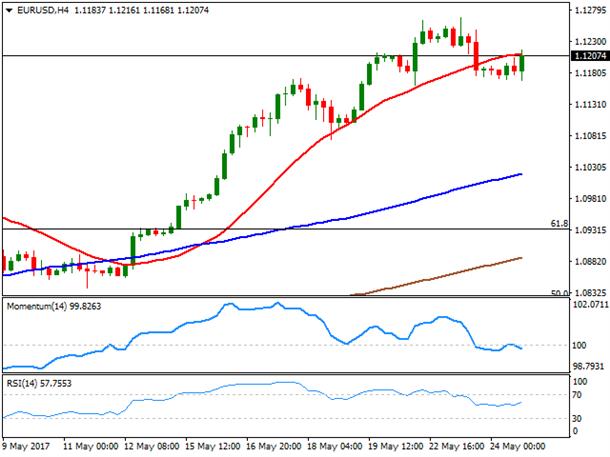Select the 1.08325 price axis label
This screenshot has height=457, width=610.
(590, 292)
